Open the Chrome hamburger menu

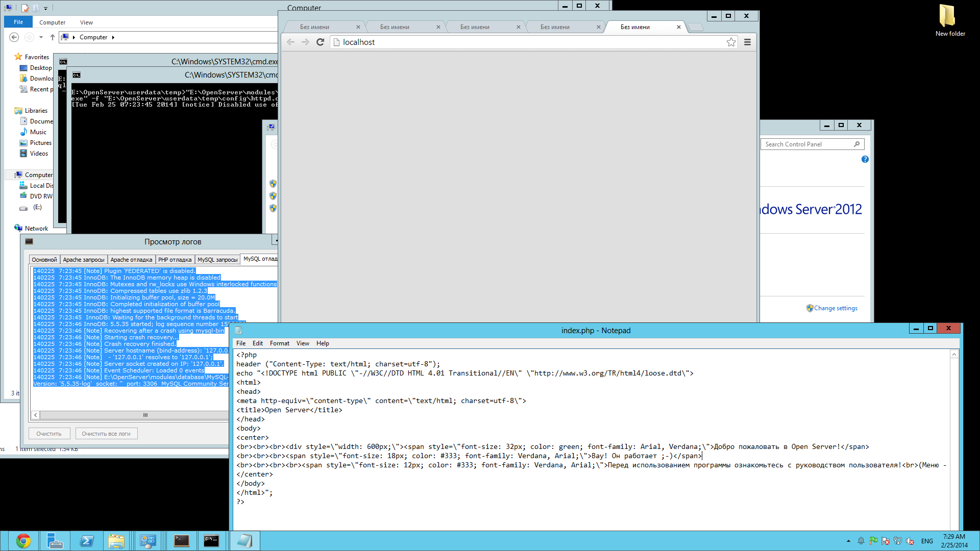coord(747,42)
